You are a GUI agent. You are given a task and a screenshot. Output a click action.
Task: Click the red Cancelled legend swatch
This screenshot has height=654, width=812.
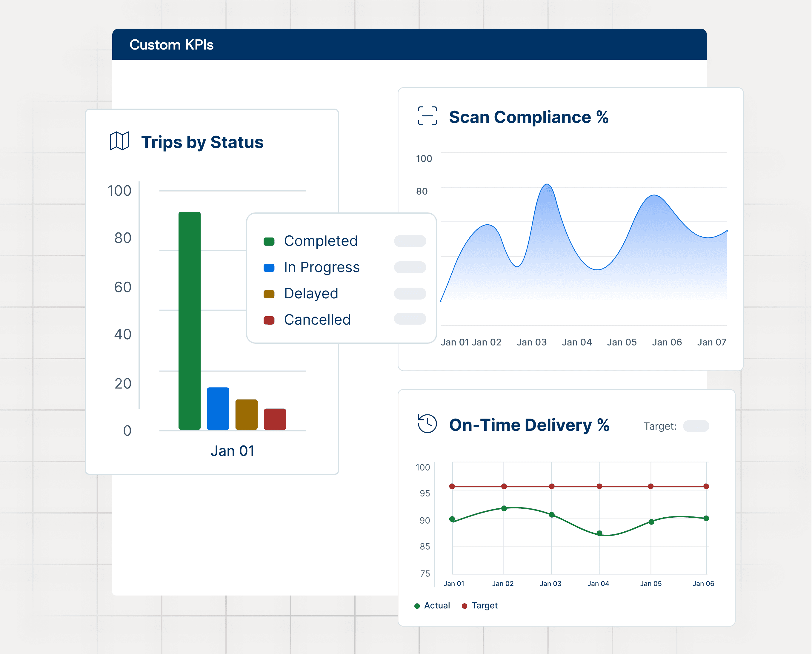[x=269, y=320]
